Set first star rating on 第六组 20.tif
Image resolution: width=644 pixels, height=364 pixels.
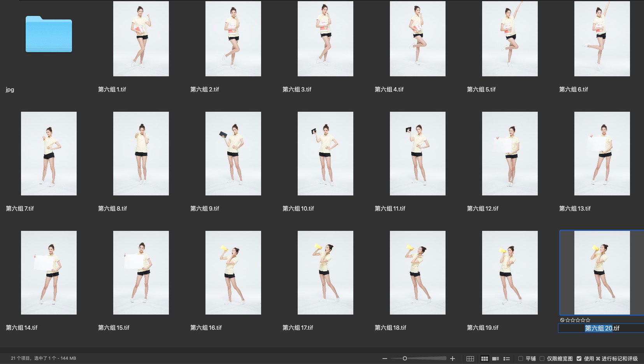click(x=568, y=320)
